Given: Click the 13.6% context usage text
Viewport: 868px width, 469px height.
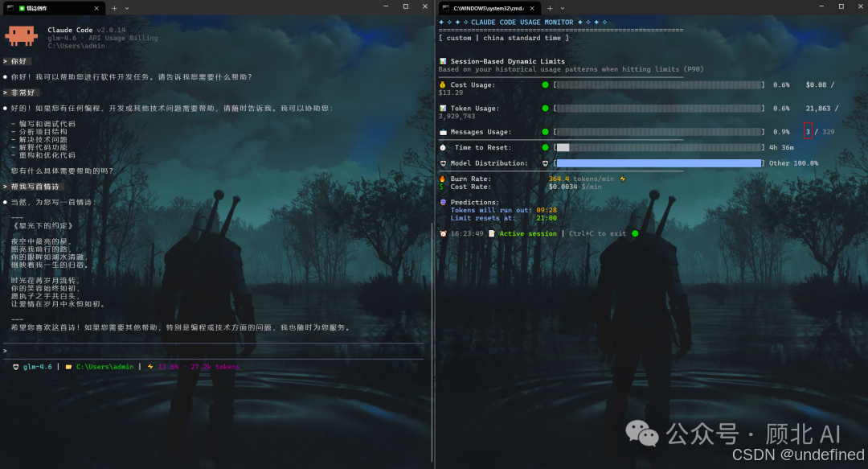Looking at the screenshot, I should pos(168,367).
